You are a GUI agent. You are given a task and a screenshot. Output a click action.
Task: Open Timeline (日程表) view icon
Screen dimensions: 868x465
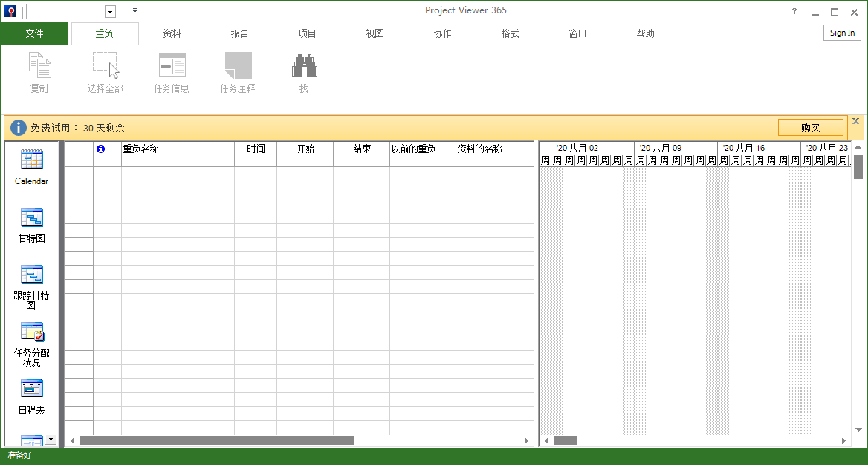click(x=31, y=388)
